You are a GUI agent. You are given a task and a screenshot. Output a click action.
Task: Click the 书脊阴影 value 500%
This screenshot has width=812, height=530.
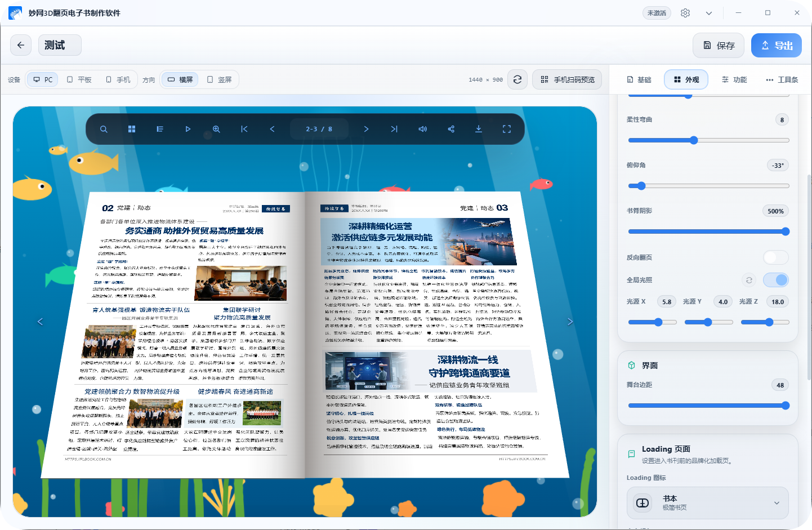pyautogui.click(x=775, y=211)
